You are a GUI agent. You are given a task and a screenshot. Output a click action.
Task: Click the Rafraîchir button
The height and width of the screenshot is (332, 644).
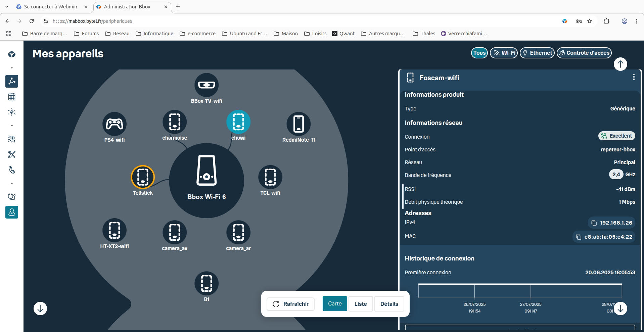(291, 304)
